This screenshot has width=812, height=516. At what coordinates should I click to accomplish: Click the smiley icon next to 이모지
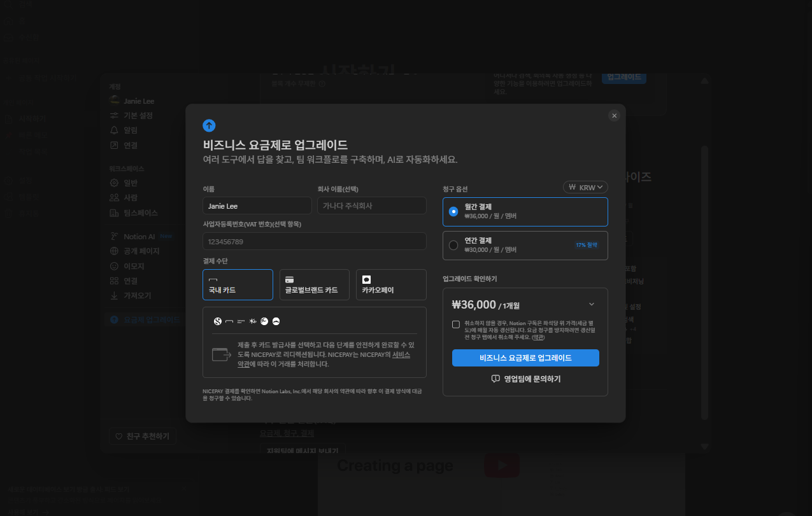pos(115,266)
